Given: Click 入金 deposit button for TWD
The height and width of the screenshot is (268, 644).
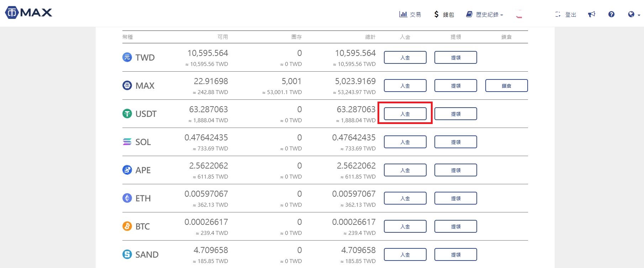Looking at the screenshot, I should click(x=405, y=57).
